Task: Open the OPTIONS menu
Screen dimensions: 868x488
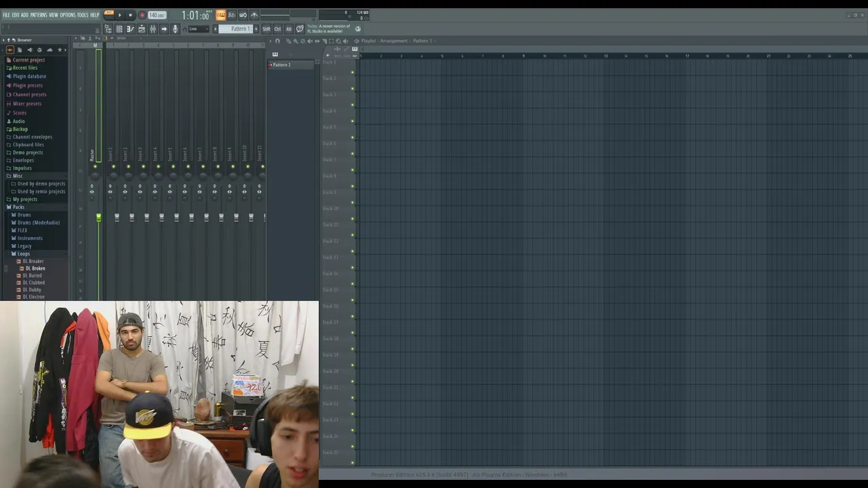Action: point(68,15)
